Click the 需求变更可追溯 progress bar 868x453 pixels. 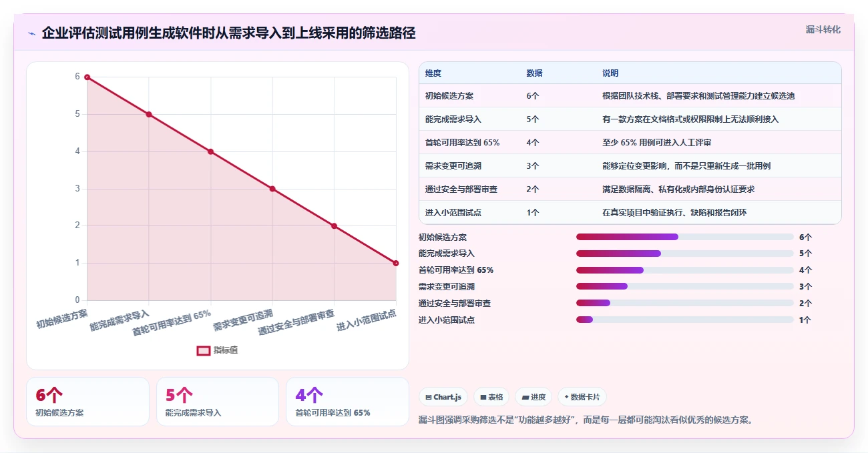[x=685, y=286]
